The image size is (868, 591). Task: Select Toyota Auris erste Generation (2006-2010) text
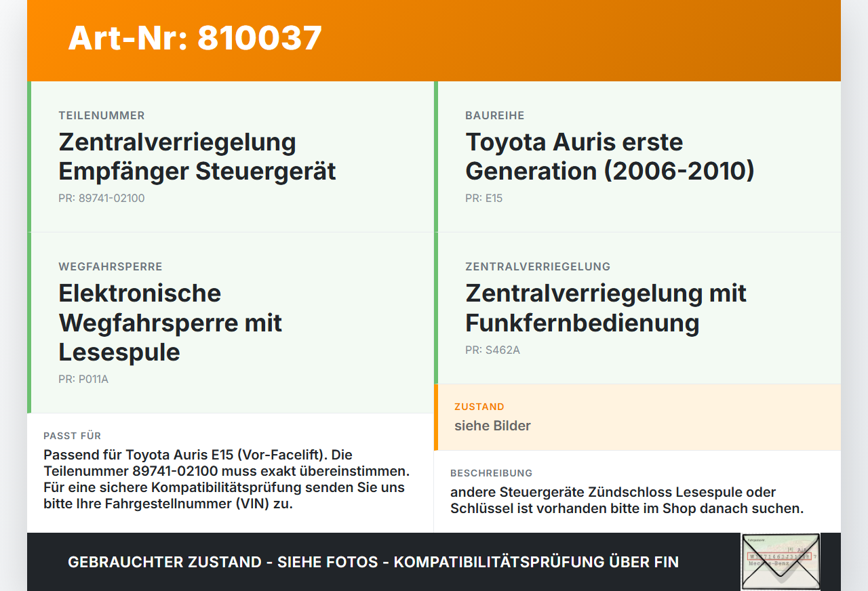(610, 157)
